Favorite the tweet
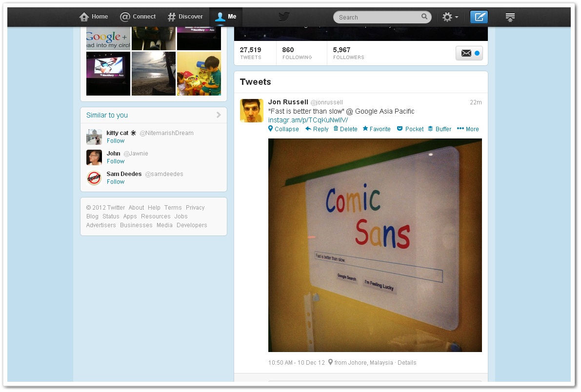Image resolution: width=581 pixels, height=392 pixels. (377, 129)
